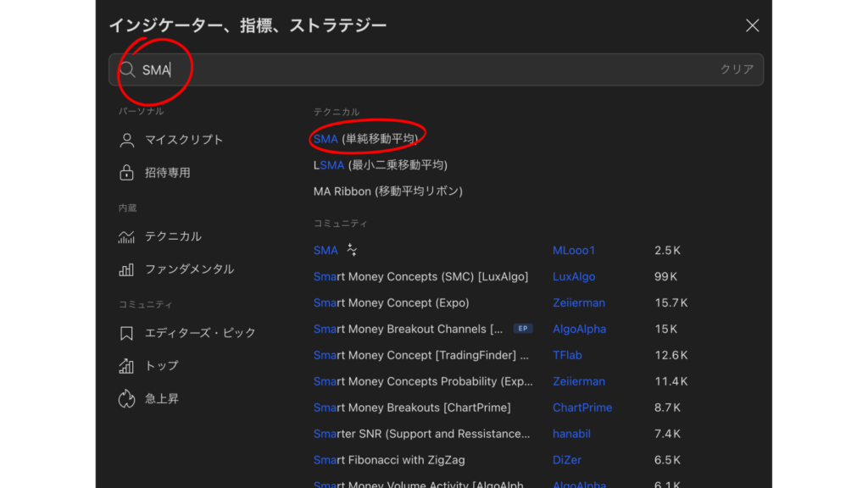The width and height of the screenshot is (868, 488).
Task: Click inside the SMA search input field
Action: [x=424, y=69]
